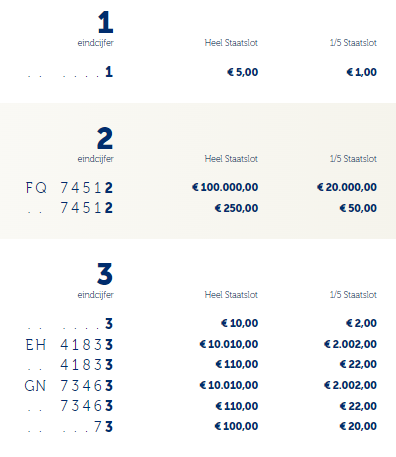Click the € 10,00 prize in section 3
Image resolution: width=396 pixels, height=457 pixels.
coord(239,323)
